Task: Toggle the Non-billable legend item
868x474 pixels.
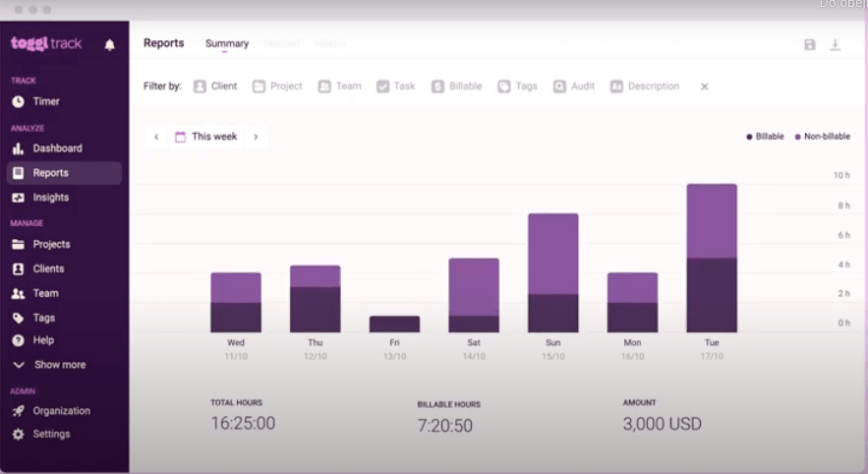Action: click(x=822, y=137)
